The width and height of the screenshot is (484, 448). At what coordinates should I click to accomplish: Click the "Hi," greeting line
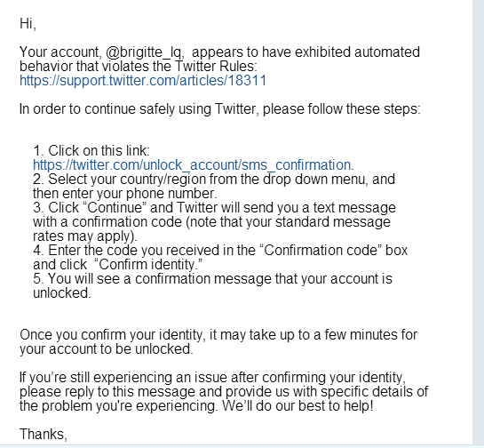tap(28, 24)
